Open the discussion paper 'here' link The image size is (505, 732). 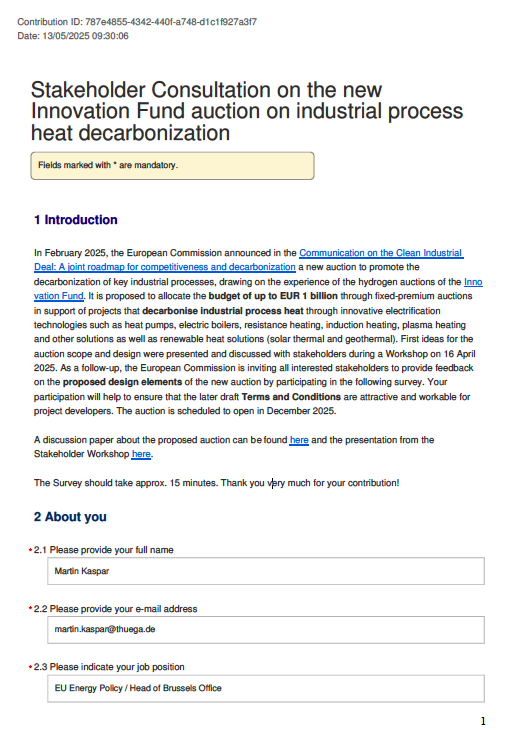coord(299,440)
